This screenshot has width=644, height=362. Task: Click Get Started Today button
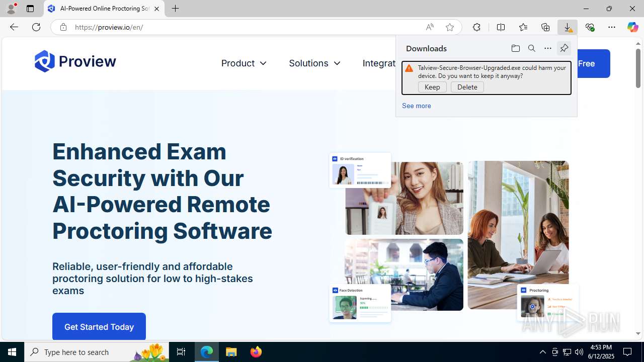[x=99, y=327]
